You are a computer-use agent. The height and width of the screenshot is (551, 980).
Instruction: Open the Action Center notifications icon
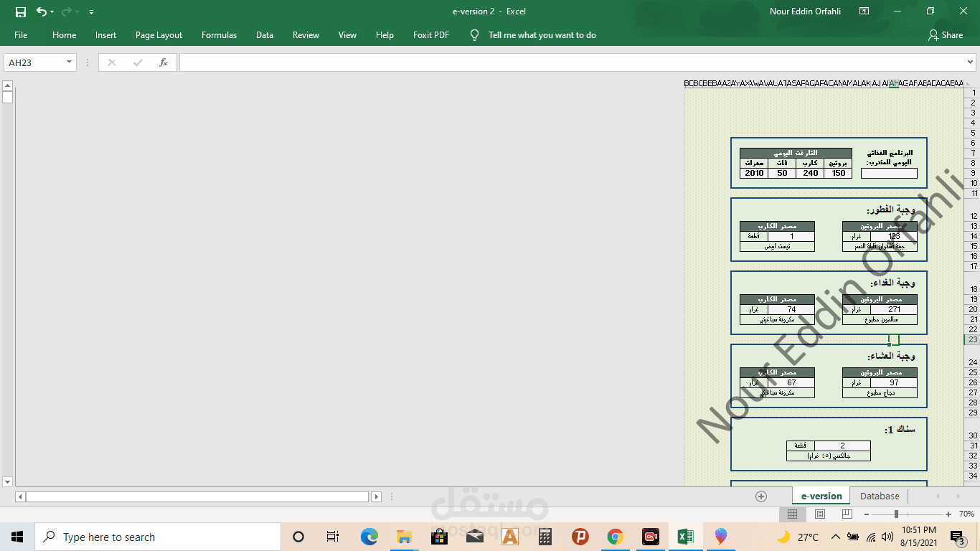coord(957,537)
